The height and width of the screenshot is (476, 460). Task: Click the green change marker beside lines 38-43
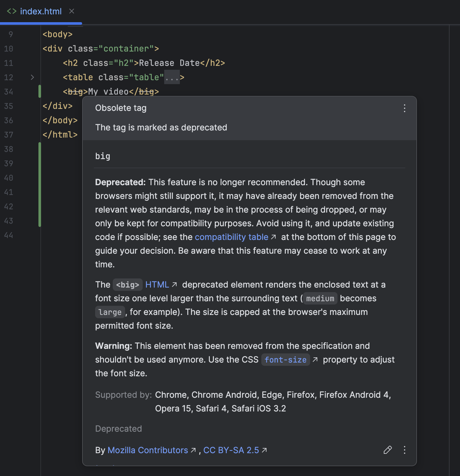[x=40, y=185]
